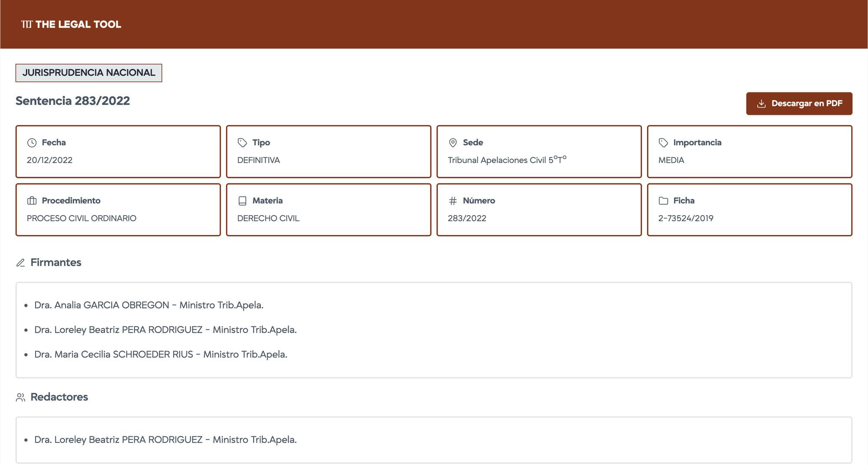The image size is (868, 465).
Task: Select the Ficha value 2-73524/2019
Action: point(686,218)
